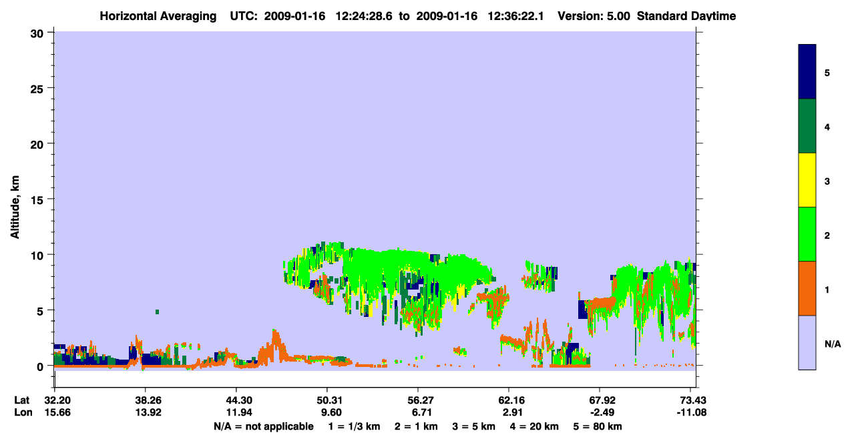Click the altitude tick label 10
The width and height of the screenshot is (868, 445).
39,255
